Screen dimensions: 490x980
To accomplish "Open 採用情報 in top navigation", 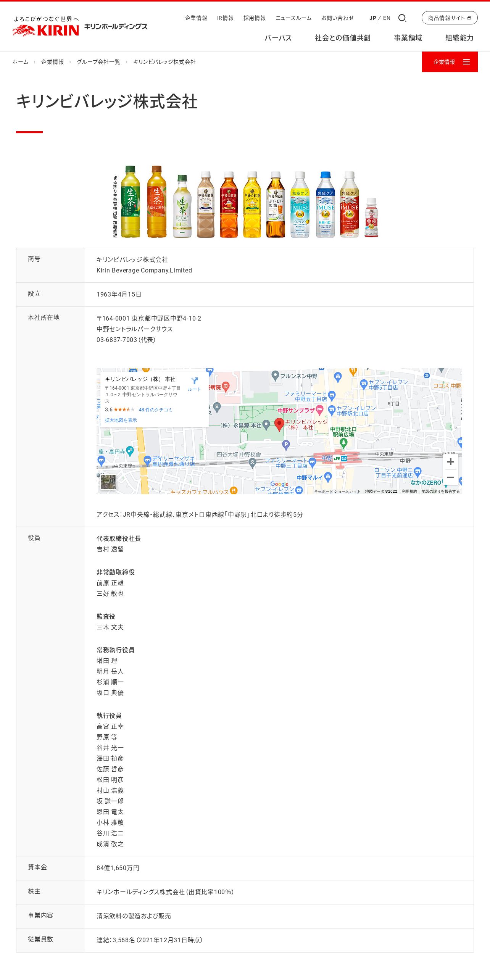I will (255, 18).
